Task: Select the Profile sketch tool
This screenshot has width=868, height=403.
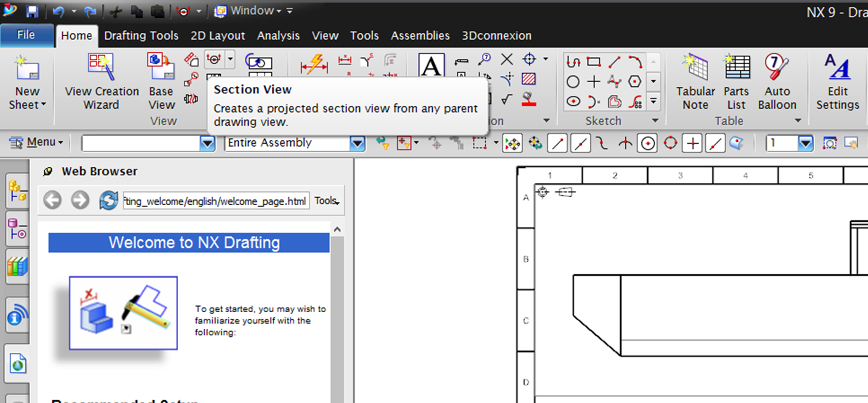Action: (x=573, y=62)
